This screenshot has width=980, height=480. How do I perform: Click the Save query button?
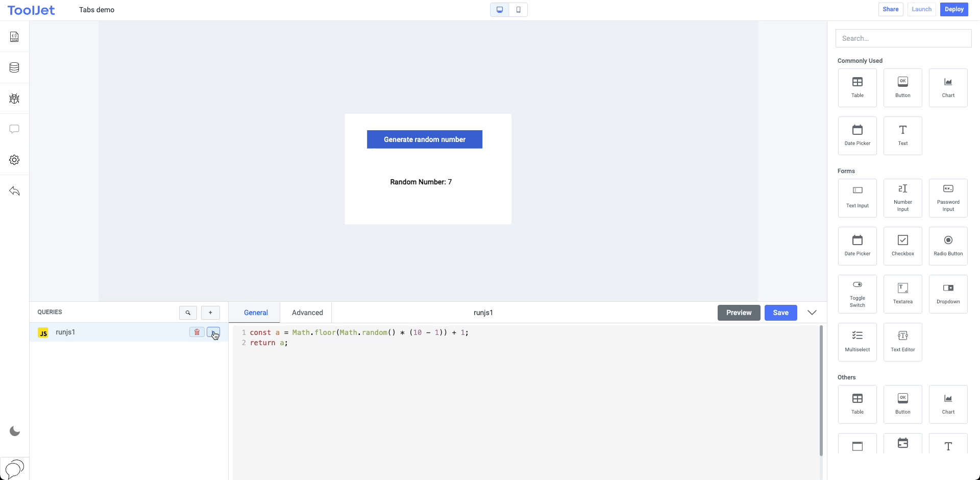point(780,313)
